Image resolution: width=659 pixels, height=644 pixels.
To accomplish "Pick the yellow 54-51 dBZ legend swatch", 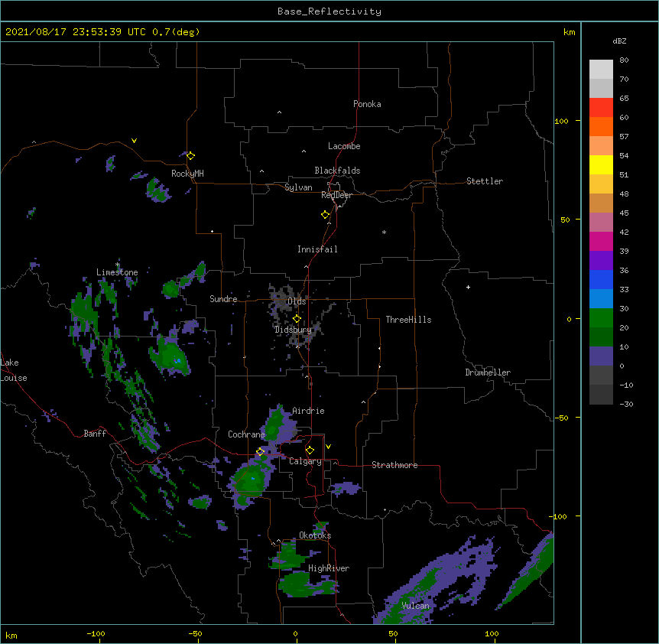I will 601,165.
